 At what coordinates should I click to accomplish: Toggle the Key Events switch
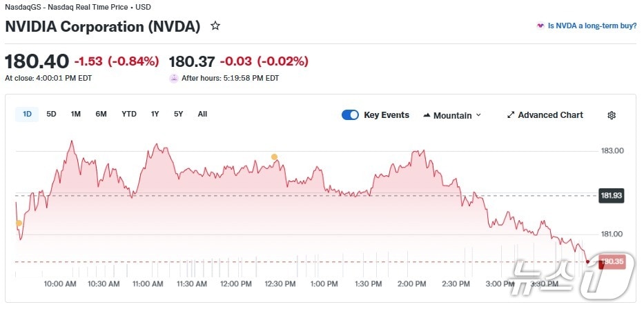click(x=350, y=115)
